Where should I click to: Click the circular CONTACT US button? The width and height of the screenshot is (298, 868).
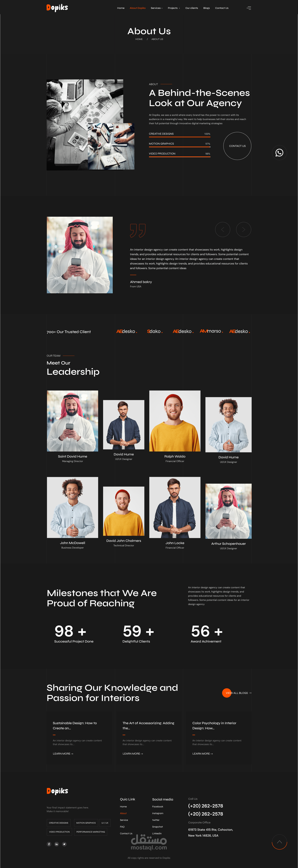pyautogui.click(x=237, y=146)
